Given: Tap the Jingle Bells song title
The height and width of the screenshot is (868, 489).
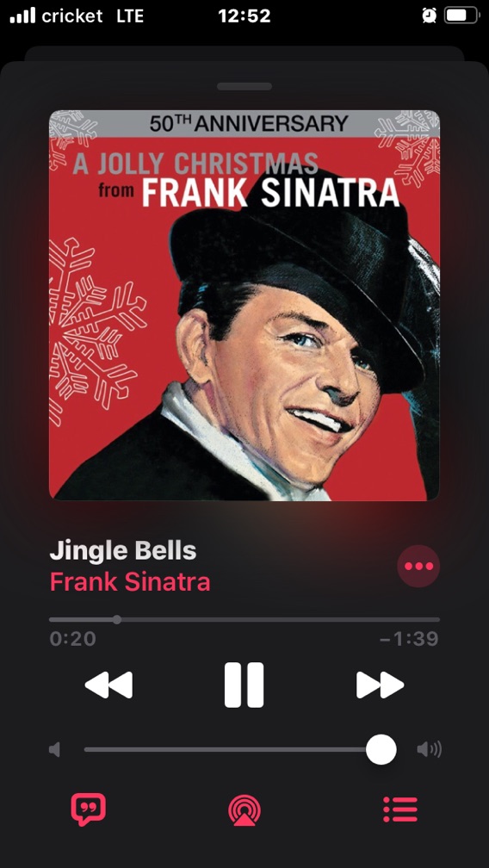Looking at the screenshot, I should [123, 551].
